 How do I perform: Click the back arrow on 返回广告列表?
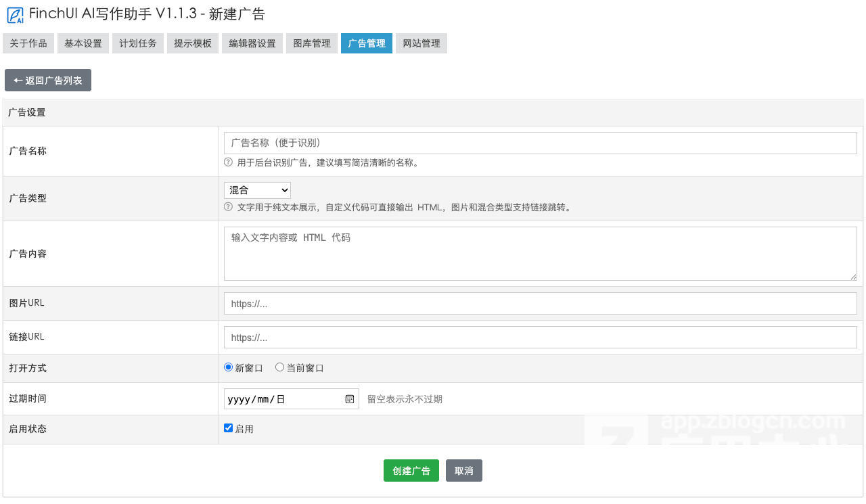(18, 80)
